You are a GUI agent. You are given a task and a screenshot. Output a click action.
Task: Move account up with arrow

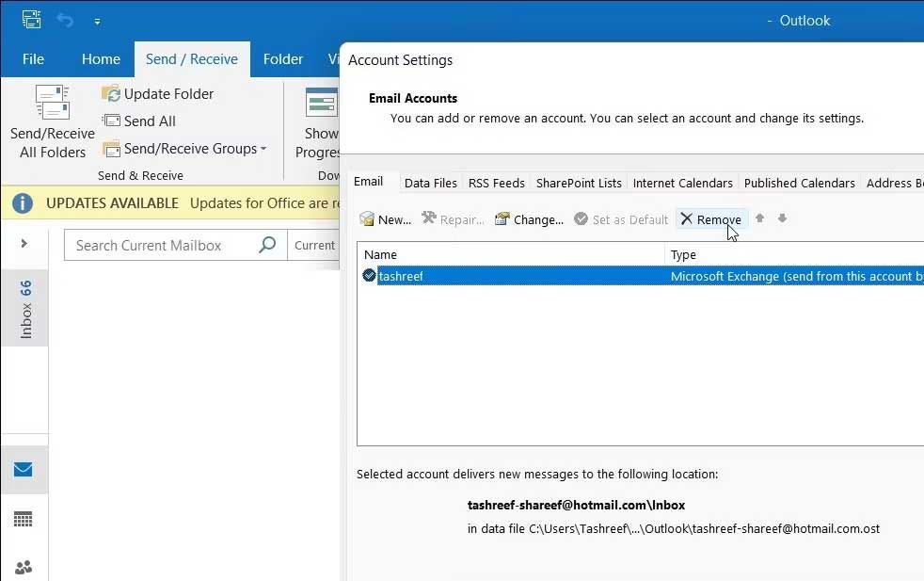760,218
